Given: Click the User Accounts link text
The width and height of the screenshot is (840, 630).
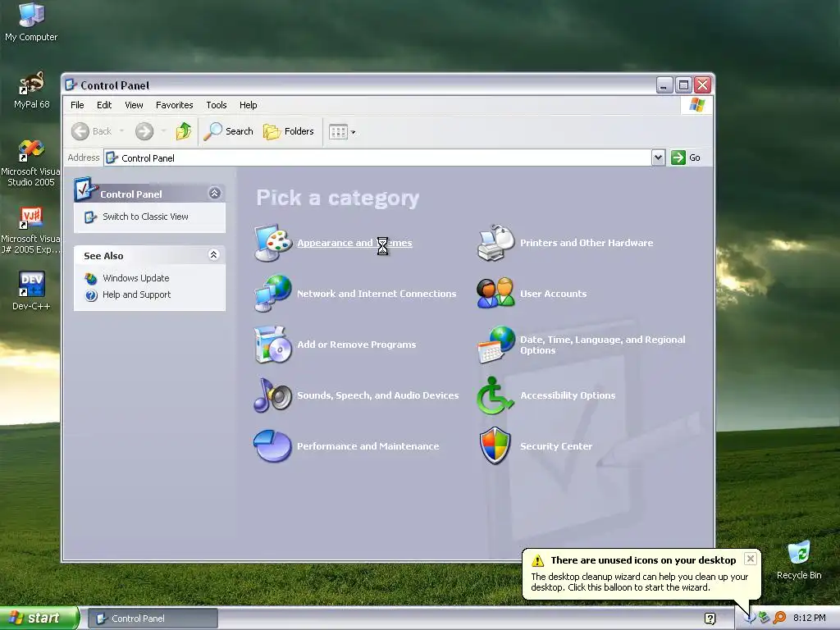Looking at the screenshot, I should click(554, 294).
